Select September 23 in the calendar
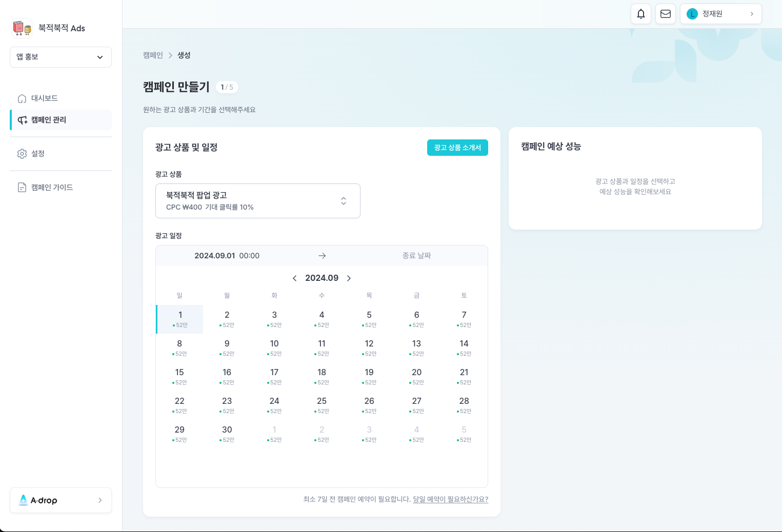 [227, 405]
